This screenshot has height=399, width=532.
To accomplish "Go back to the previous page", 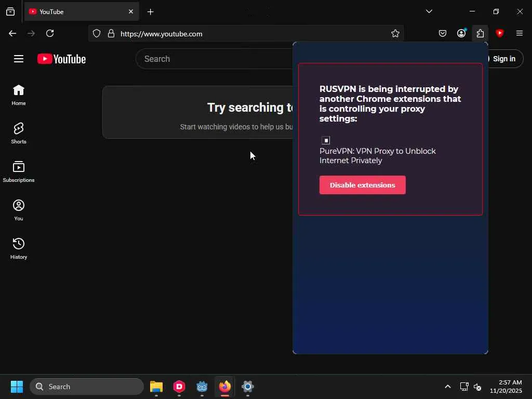I will click(12, 33).
